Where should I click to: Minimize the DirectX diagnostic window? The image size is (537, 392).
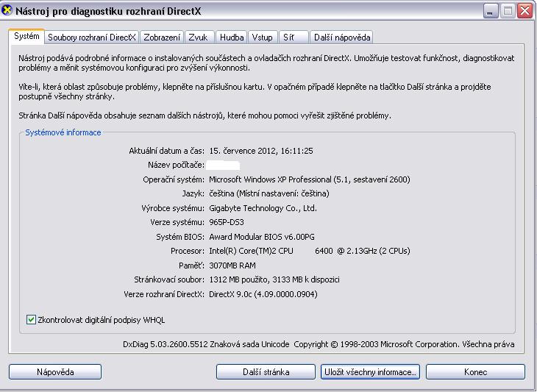pyautogui.click(x=491, y=11)
